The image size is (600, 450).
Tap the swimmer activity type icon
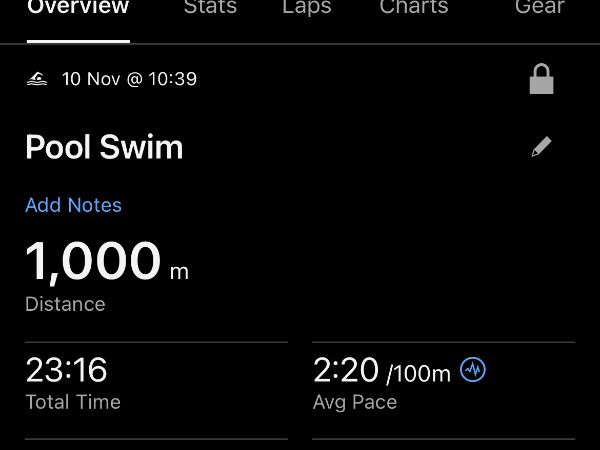pyautogui.click(x=37, y=79)
